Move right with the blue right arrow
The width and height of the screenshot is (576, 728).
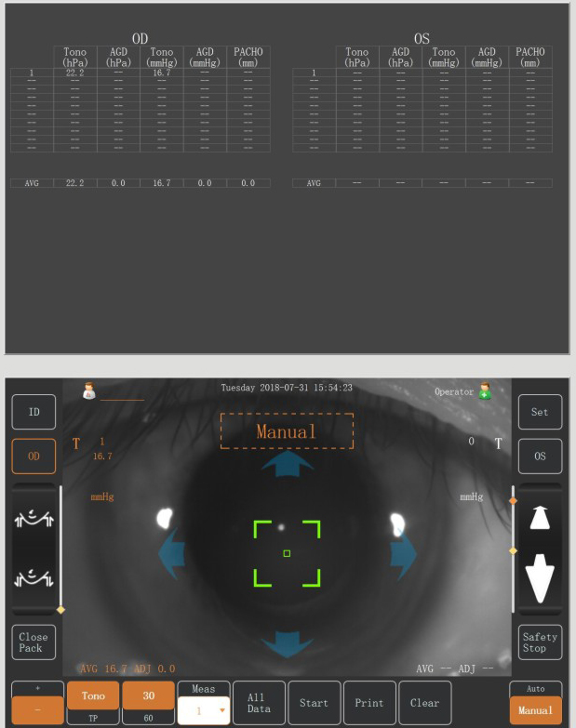(x=403, y=553)
